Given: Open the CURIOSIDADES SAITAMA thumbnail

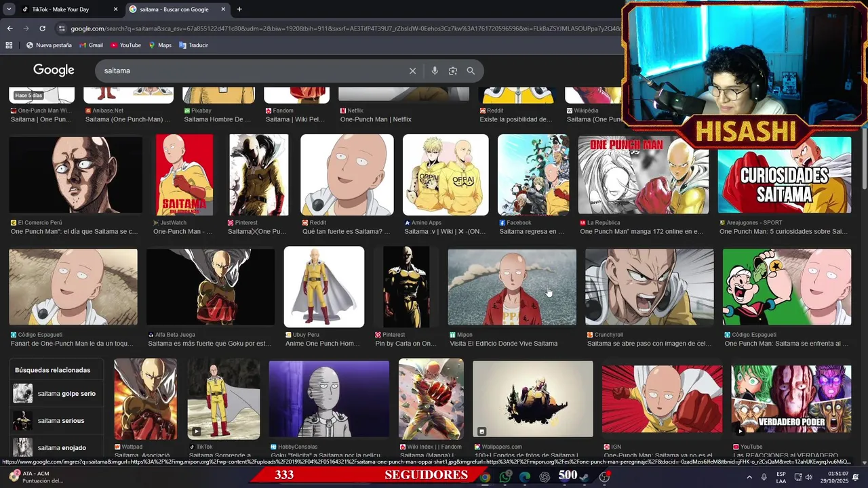Looking at the screenshot, I should [785, 175].
